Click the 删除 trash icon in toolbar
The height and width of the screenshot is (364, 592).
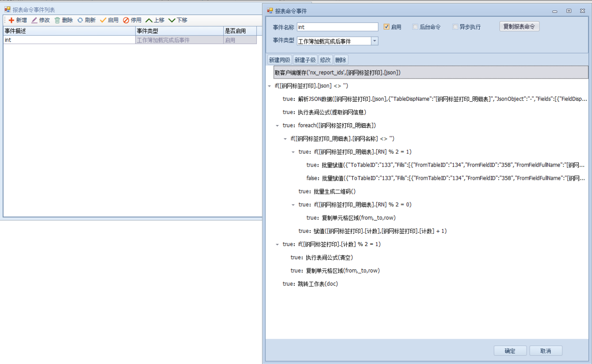tap(57, 20)
